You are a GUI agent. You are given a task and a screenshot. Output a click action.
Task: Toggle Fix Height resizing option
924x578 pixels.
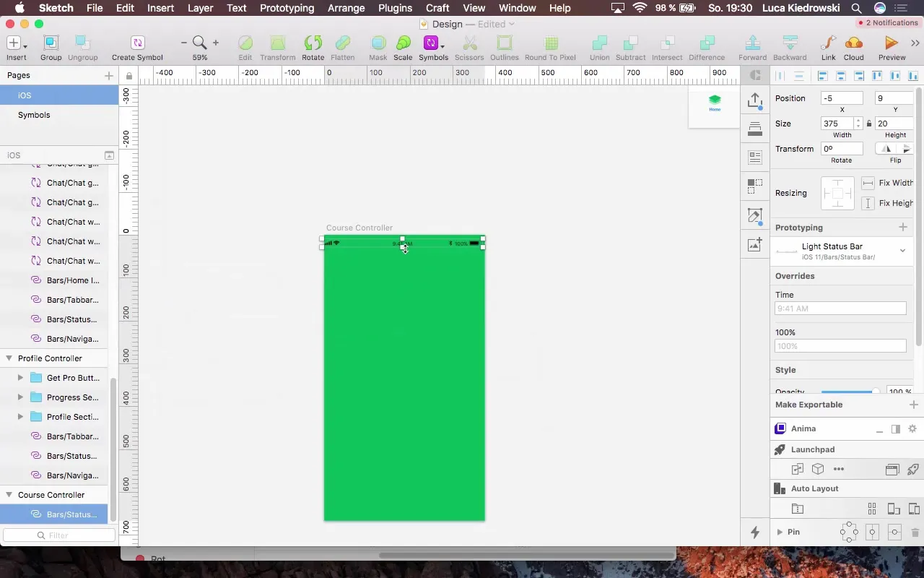[x=868, y=203]
